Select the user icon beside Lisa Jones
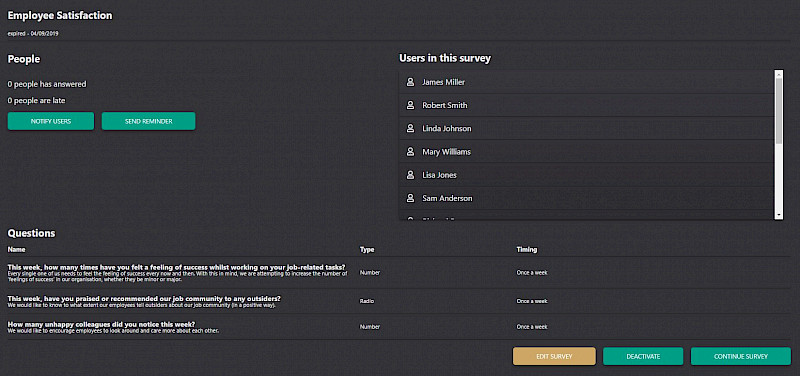The width and height of the screenshot is (800, 376). (x=410, y=175)
